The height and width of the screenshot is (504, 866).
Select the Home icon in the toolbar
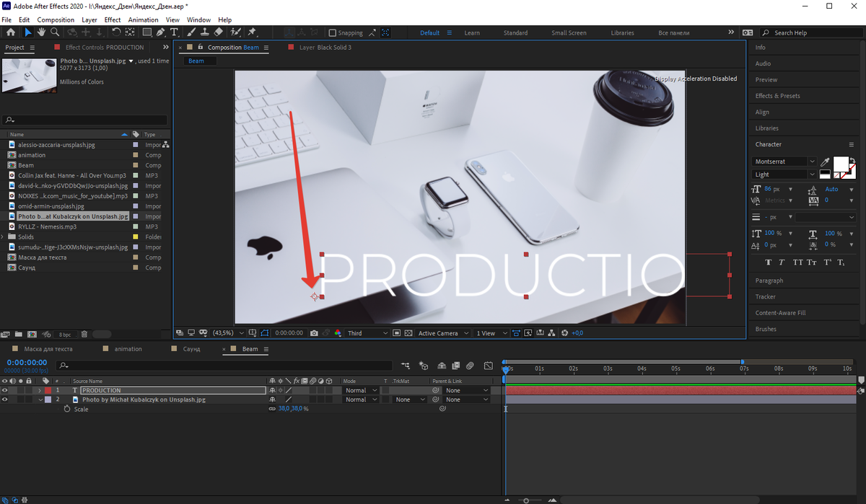10,32
